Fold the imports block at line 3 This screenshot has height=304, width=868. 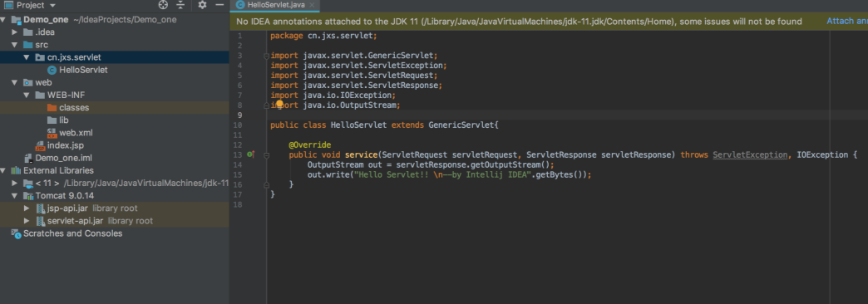266,56
